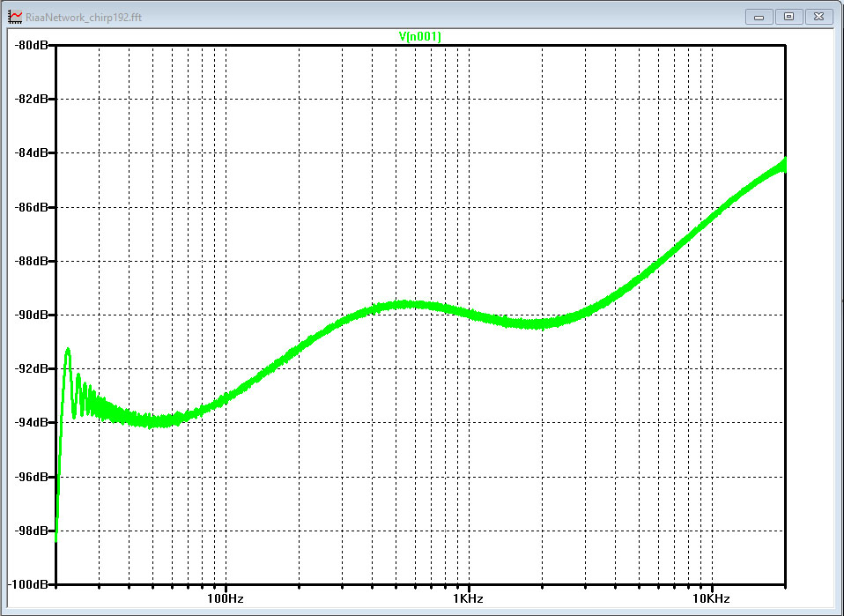Click the -92dB axis label
Screen dimensions: 844x616
[x=31, y=369]
